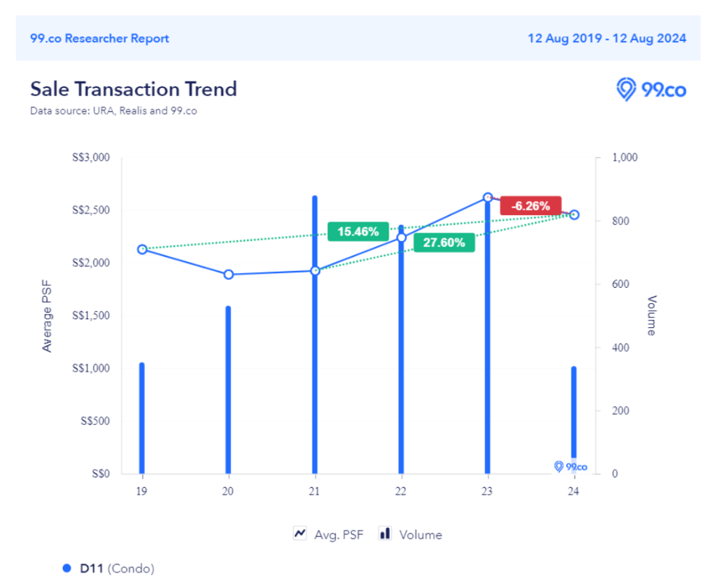Select the Avg. PSF data point for year 19

tap(142, 249)
